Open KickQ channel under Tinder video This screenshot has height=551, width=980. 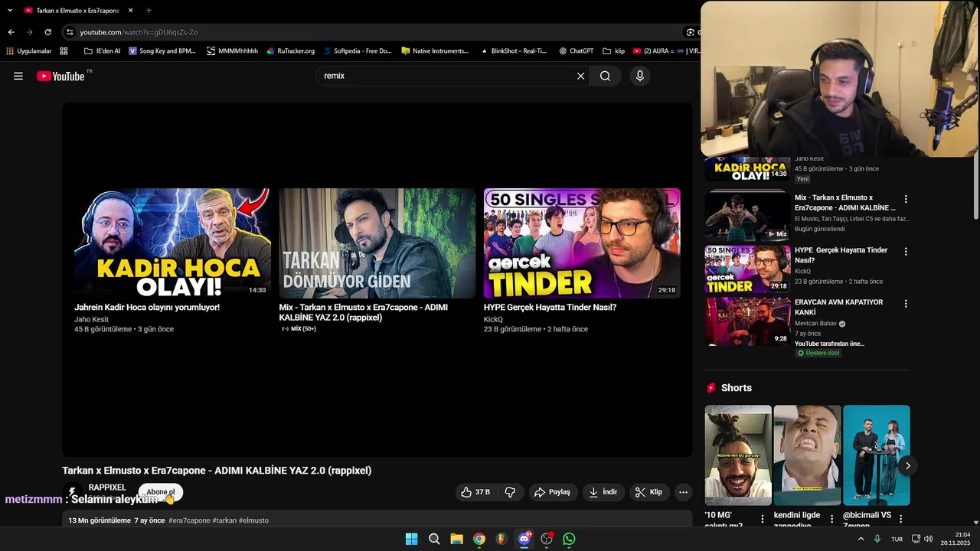(493, 319)
